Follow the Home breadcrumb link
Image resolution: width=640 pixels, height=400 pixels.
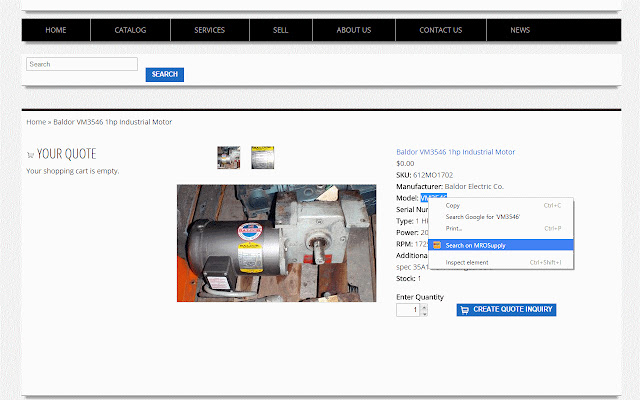coord(36,122)
